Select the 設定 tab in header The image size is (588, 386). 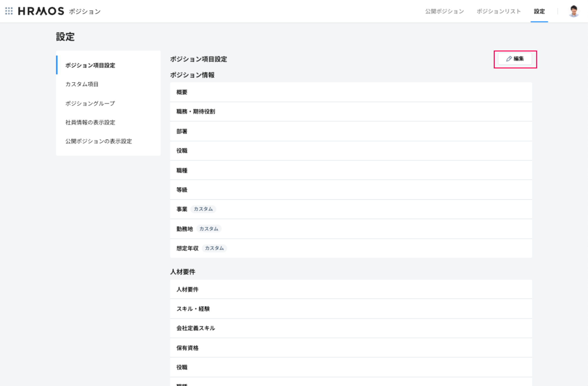[x=539, y=11]
